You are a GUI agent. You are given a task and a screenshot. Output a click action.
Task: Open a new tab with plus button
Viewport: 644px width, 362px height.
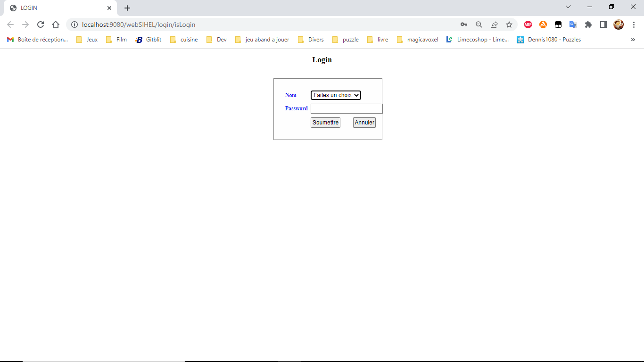pyautogui.click(x=127, y=8)
